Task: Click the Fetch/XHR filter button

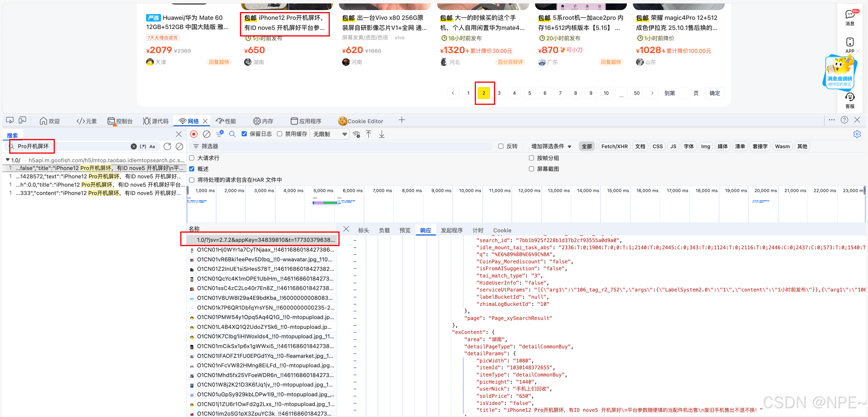Action: [x=614, y=146]
